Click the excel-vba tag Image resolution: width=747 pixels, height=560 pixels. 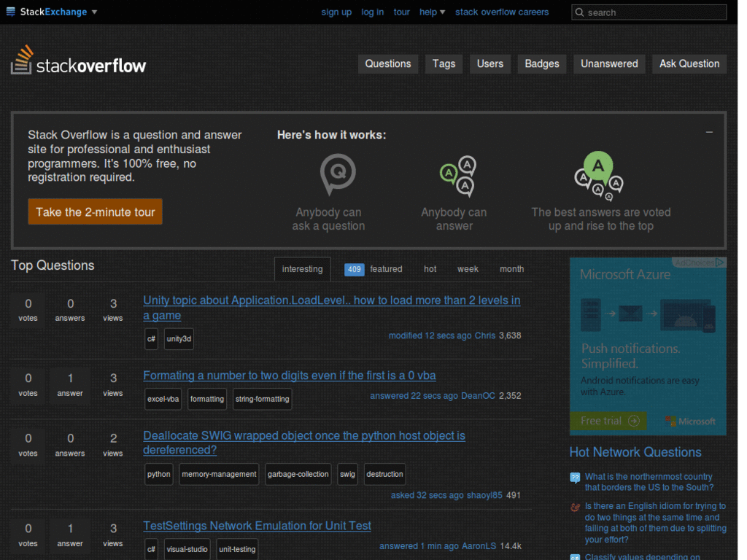point(163,399)
